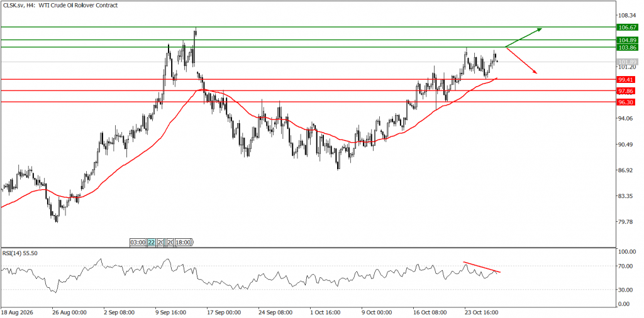Click the 1 Oct 16:00 time label
Viewport: 644px width, 318px height.
click(x=325, y=312)
